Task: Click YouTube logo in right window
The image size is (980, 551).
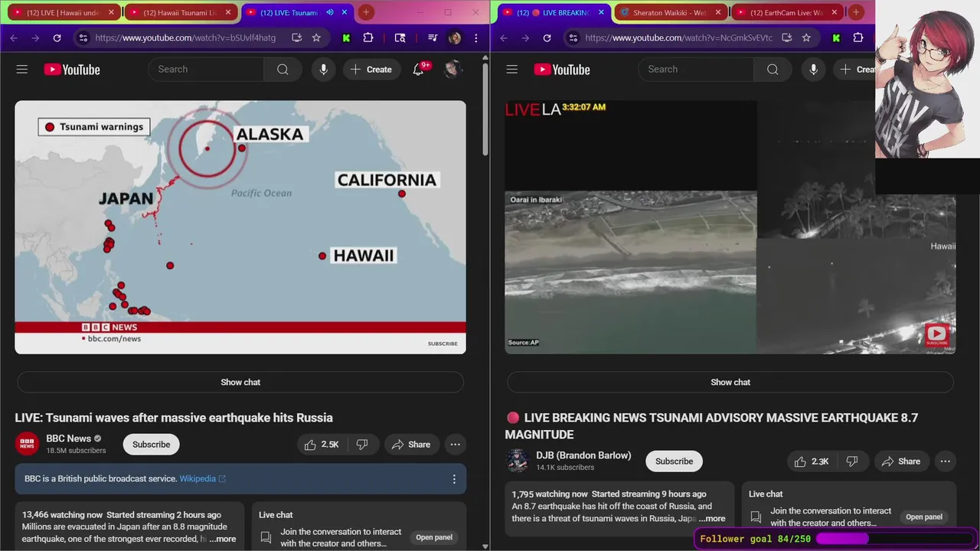Action: [x=562, y=70]
